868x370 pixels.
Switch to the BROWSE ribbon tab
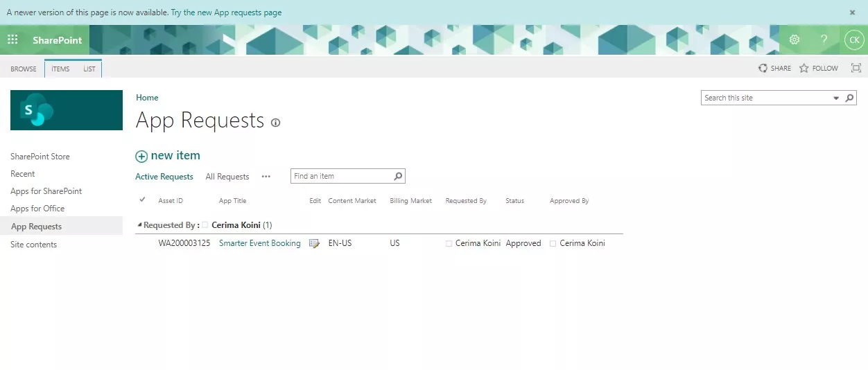[24, 69]
